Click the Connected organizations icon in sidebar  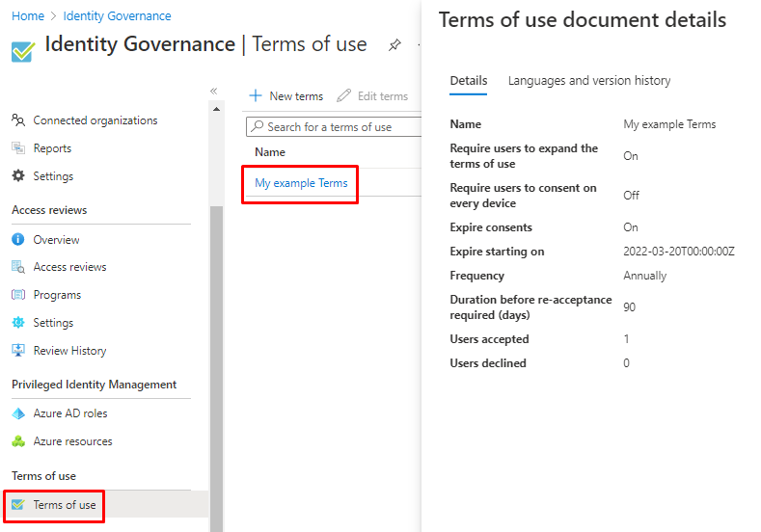coord(18,120)
